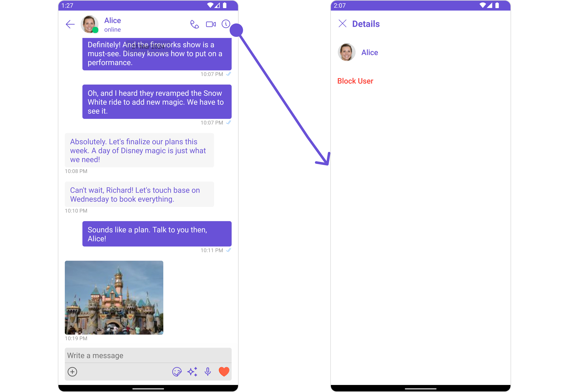The height and width of the screenshot is (392, 565).
Task: Tap the "Sounds like a plan" message
Action: coord(157,234)
